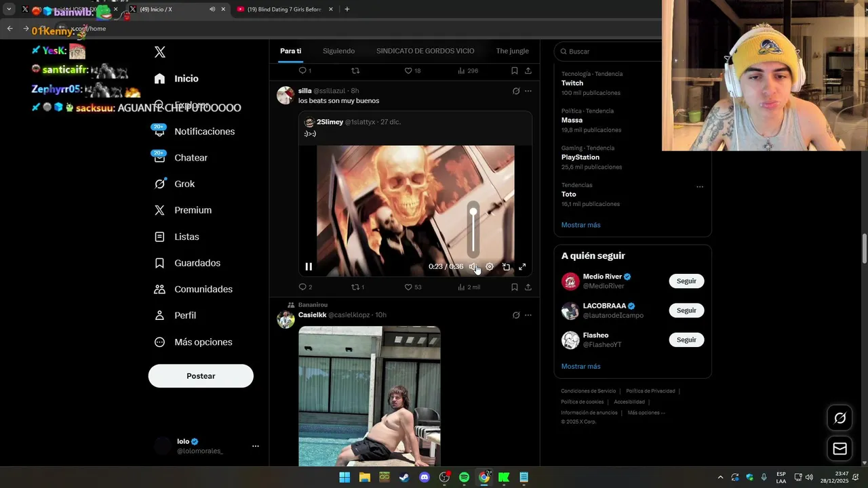Open Comunidades in sidebar
The height and width of the screenshot is (488, 868).
click(x=193, y=289)
